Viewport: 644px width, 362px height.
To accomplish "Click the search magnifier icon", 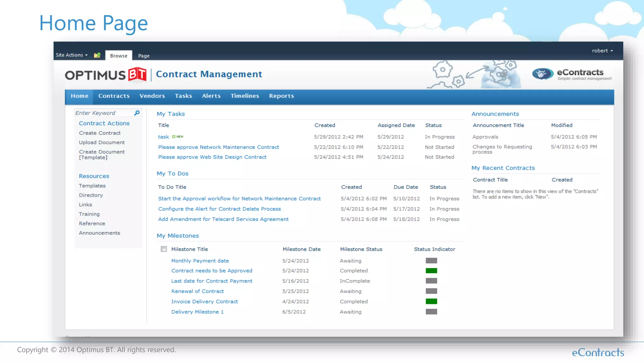I will pyautogui.click(x=137, y=113).
